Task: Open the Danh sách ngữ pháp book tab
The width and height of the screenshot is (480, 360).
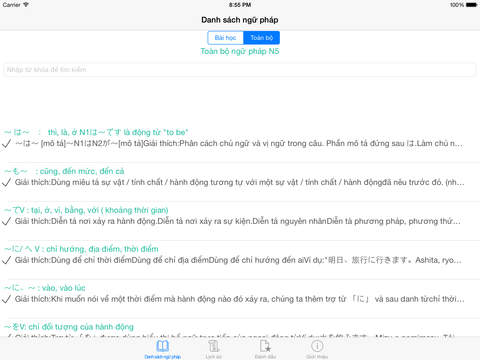Action: coord(163,349)
